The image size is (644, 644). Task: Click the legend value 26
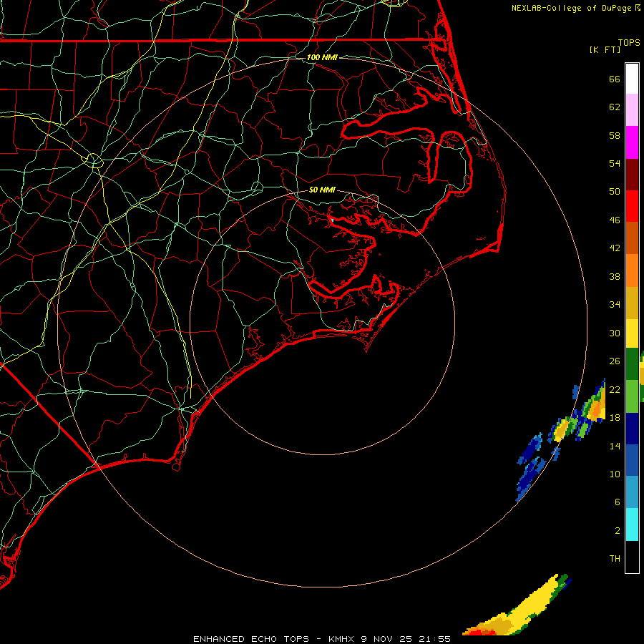point(615,361)
